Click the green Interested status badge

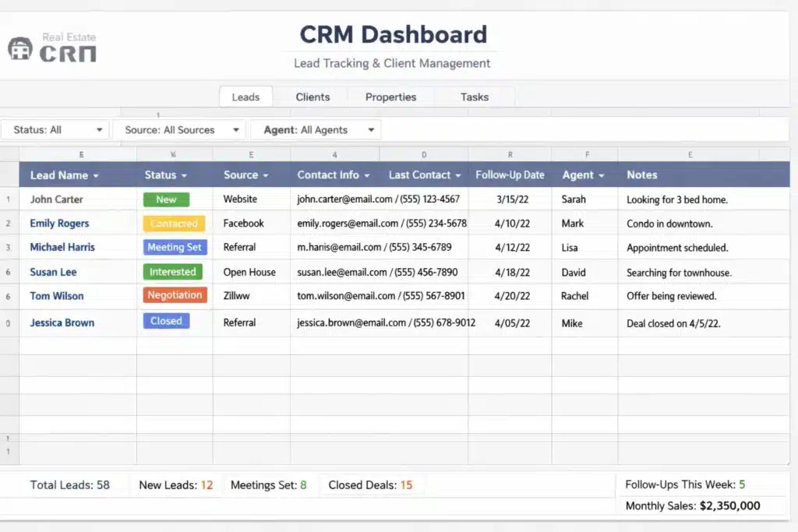[172, 272]
